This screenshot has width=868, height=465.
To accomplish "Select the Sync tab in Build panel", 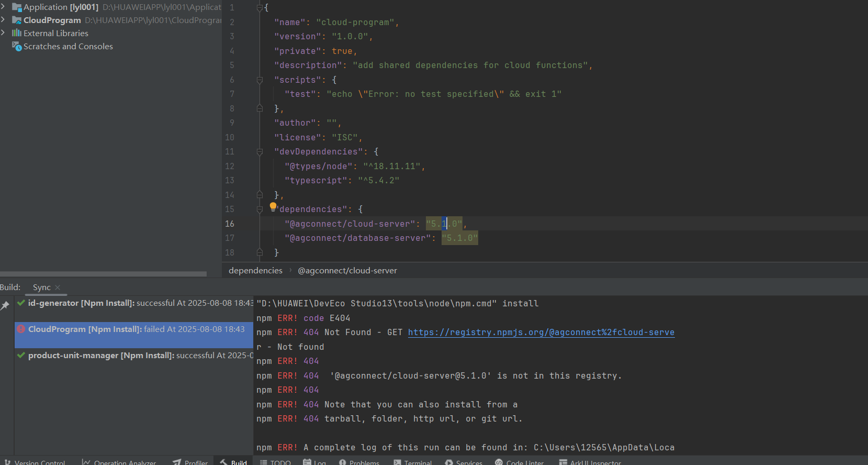I will [42, 287].
